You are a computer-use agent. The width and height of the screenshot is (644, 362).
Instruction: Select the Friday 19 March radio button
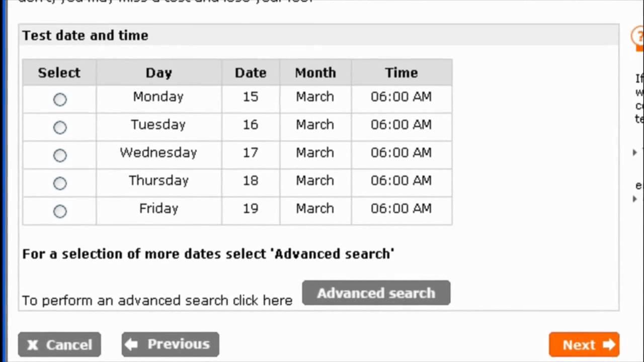[x=60, y=212]
